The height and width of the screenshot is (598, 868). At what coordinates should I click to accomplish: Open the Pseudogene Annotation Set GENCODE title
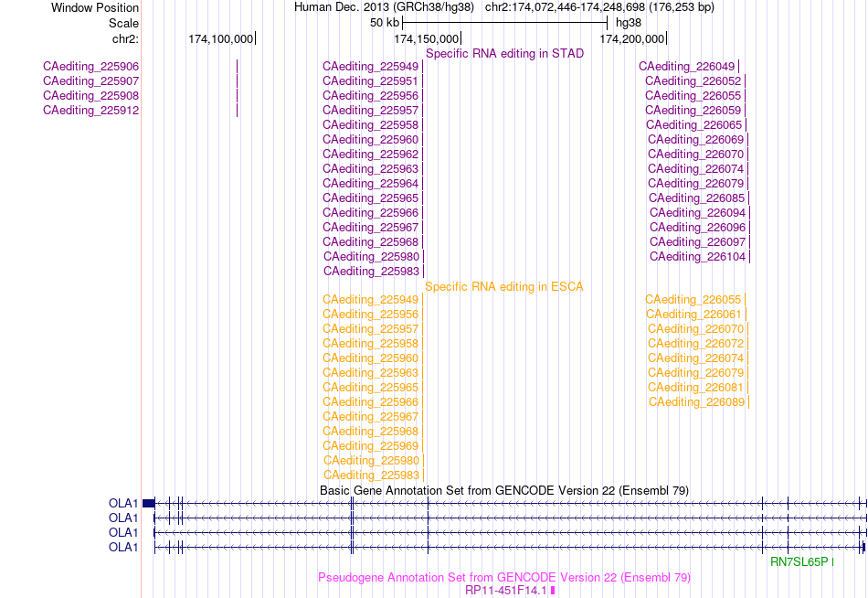[504, 578]
